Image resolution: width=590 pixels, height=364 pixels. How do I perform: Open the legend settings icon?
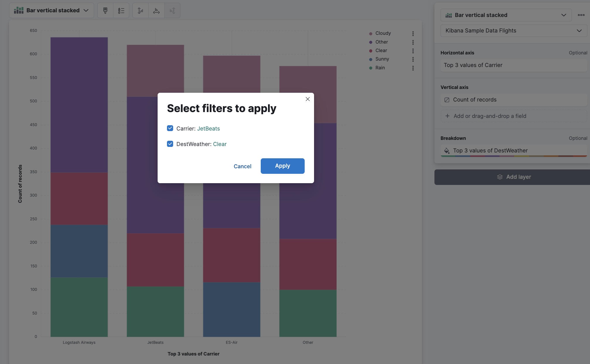pos(121,10)
